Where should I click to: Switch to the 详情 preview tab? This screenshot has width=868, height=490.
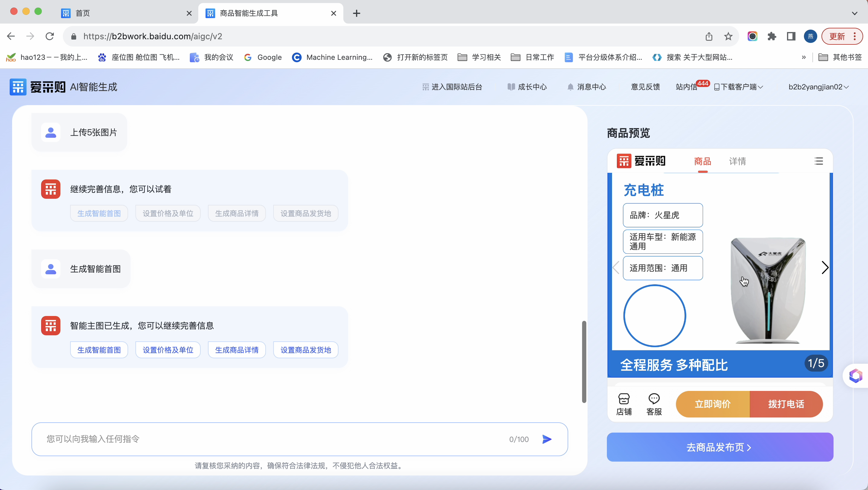[737, 161]
